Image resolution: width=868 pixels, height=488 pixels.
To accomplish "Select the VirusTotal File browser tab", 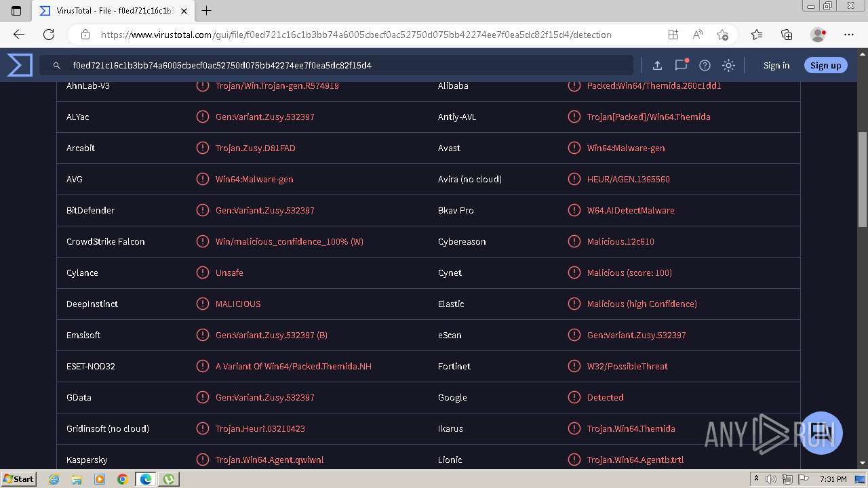I will (x=113, y=11).
